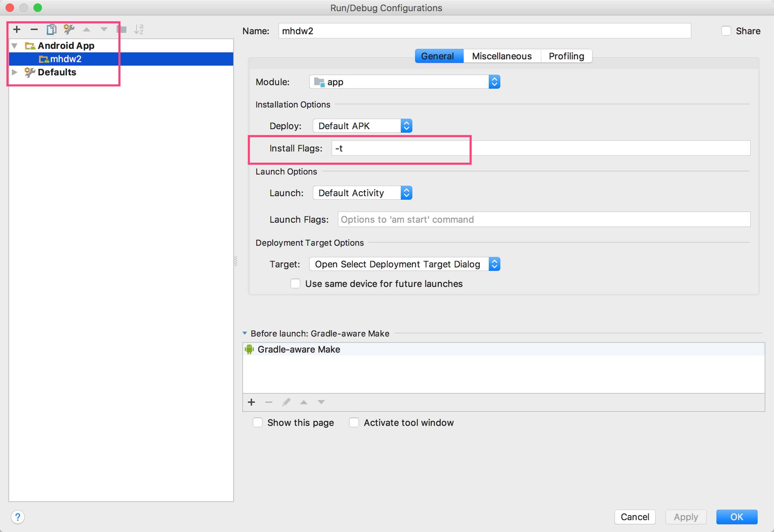
Task: Click the add new configuration icon
Action: pos(16,29)
